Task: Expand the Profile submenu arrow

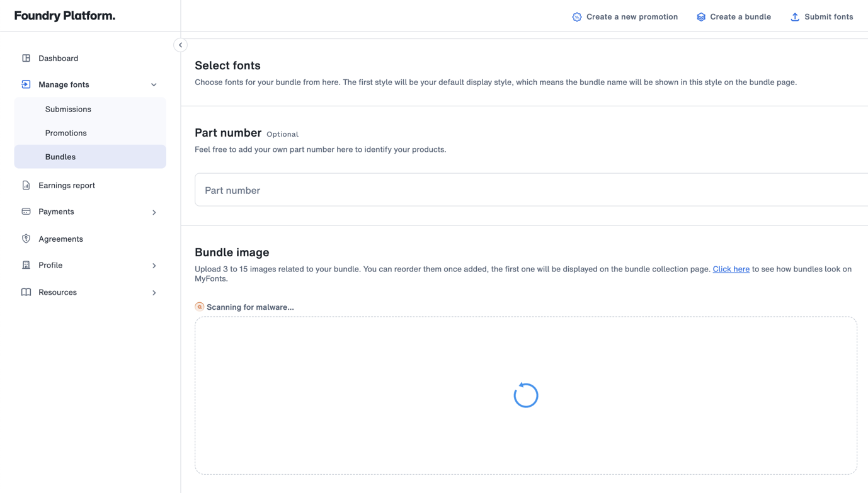Action: coord(154,266)
